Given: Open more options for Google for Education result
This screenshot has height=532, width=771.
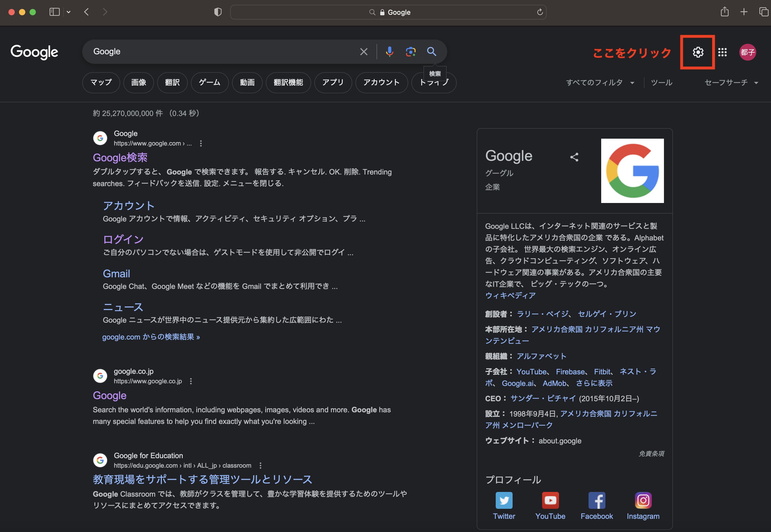Looking at the screenshot, I should (260, 465).
